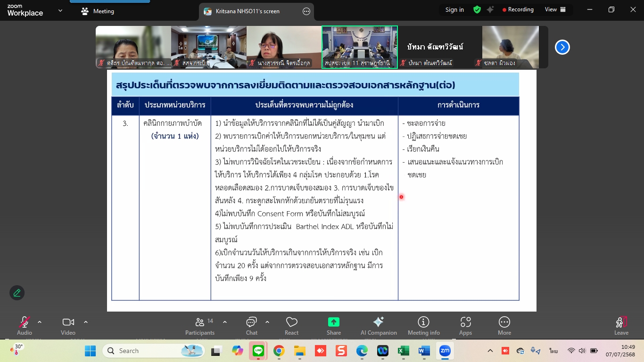This screenshot has height=362, width=644.
Task: Show next participant thumbnails with arrow
Action: coord(562,47)
